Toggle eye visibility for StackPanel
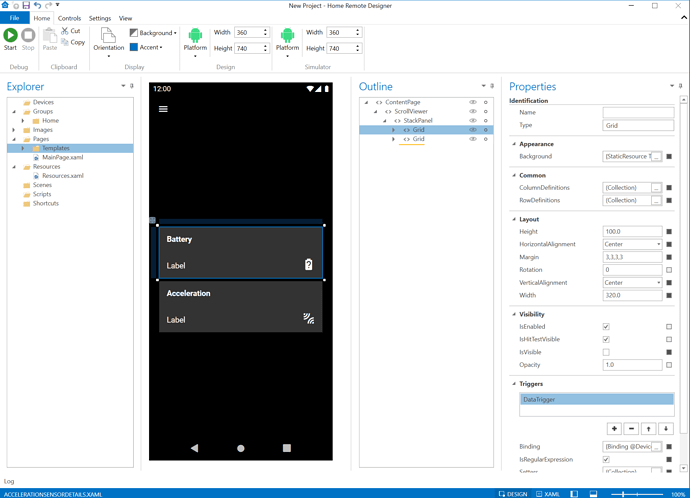This screenshot has width=690, height=498. coord(473,121)
